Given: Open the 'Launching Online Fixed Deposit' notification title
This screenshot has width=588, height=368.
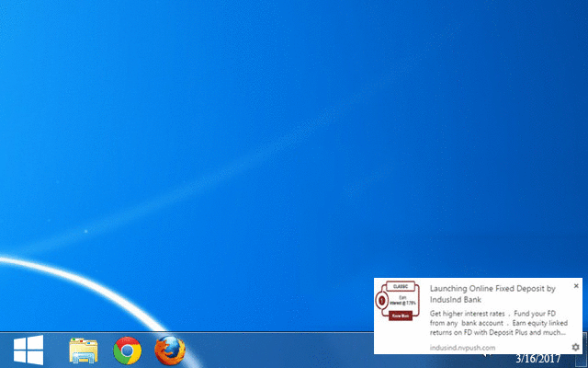Looking at the screenshot, I should point(492,294).
